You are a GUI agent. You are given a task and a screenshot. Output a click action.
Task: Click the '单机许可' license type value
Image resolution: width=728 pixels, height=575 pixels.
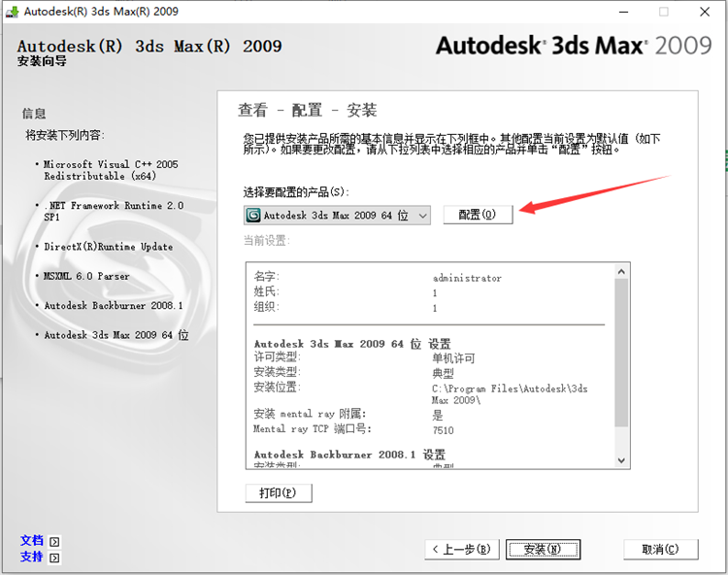click(453, 358)
